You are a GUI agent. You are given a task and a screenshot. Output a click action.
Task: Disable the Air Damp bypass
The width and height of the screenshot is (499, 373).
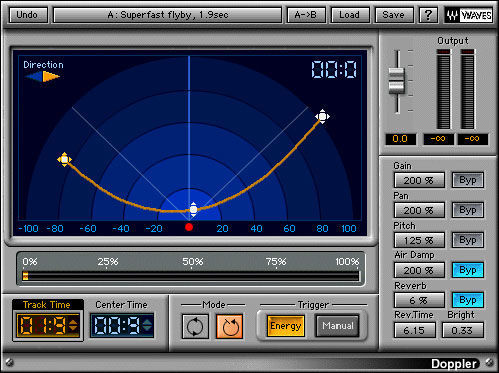click(x=468, y=270)
